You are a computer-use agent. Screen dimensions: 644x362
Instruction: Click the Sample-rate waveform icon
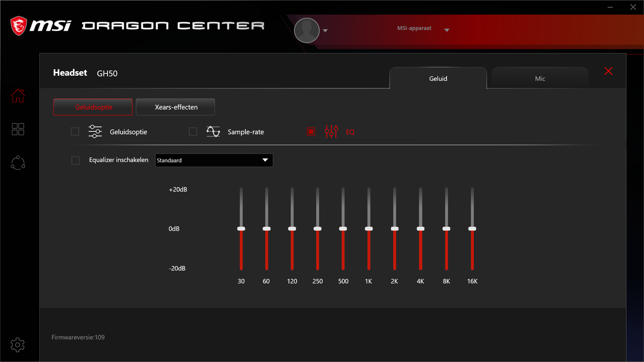point(213,131)
